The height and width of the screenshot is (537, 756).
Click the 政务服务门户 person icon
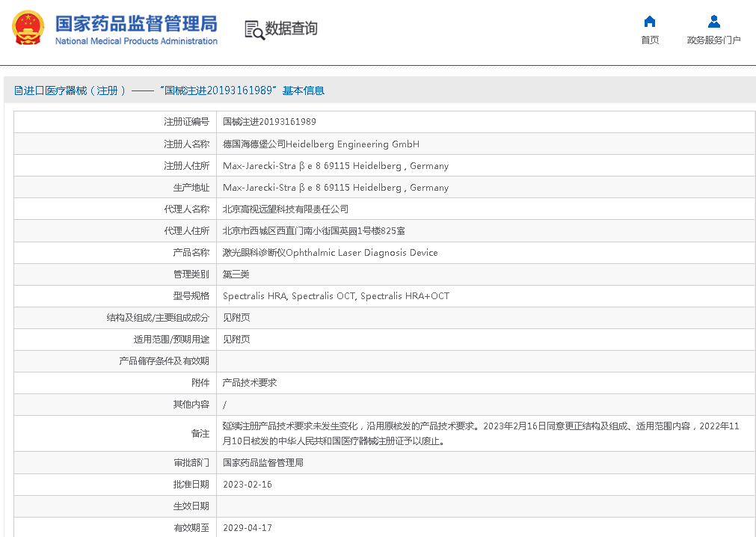click(x=713, y=22)
